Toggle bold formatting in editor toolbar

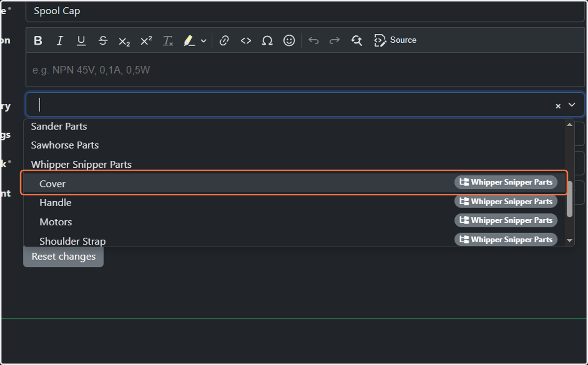38,41
